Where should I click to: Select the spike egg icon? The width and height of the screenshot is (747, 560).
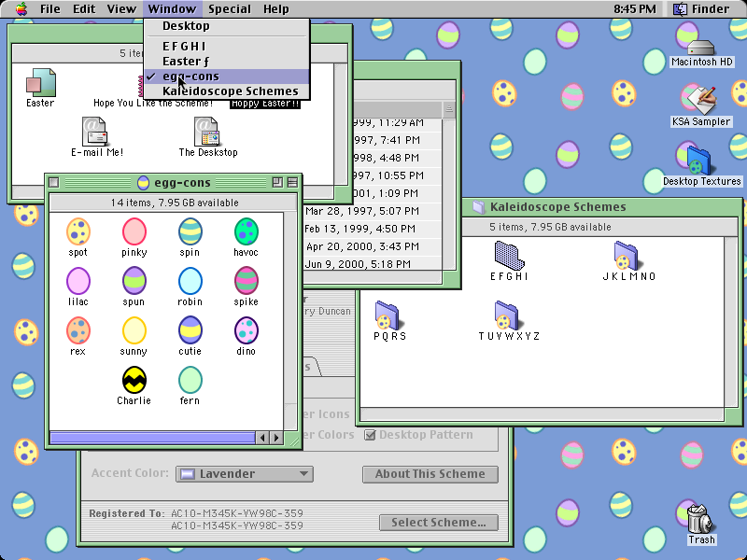246,281
